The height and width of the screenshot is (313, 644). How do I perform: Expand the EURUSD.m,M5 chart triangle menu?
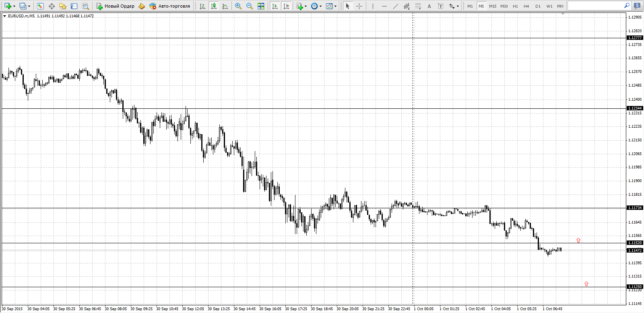click(5, 16)
